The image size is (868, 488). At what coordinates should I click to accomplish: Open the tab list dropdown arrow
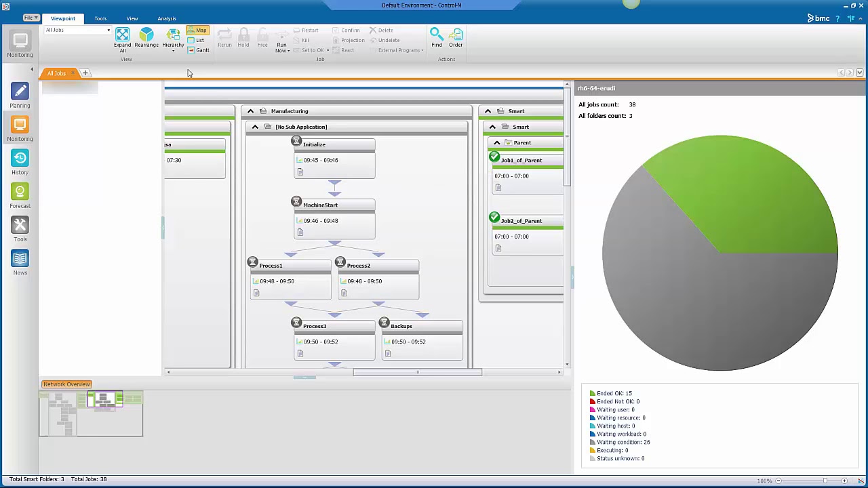point(859,73)
